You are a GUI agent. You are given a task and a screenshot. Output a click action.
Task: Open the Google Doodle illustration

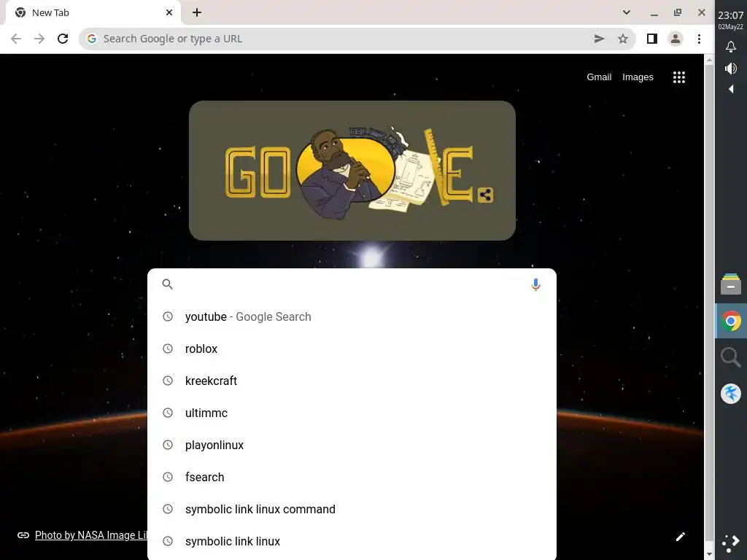[352, 171]
